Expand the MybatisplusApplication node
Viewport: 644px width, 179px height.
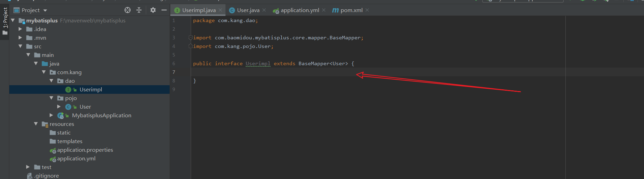(x=51, y=115)
